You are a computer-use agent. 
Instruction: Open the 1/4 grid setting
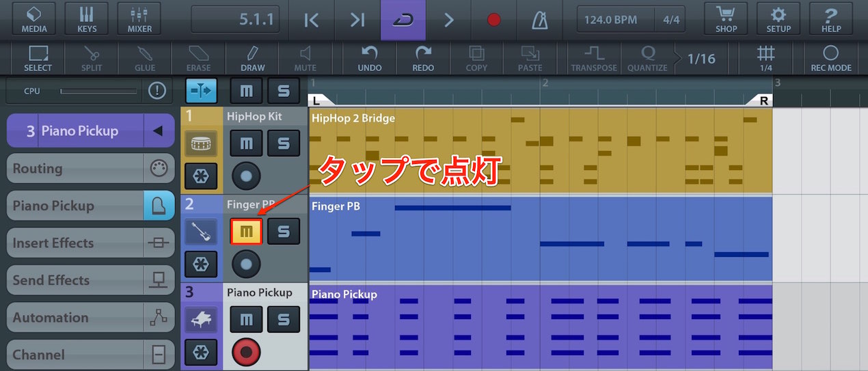pos(766,58)
